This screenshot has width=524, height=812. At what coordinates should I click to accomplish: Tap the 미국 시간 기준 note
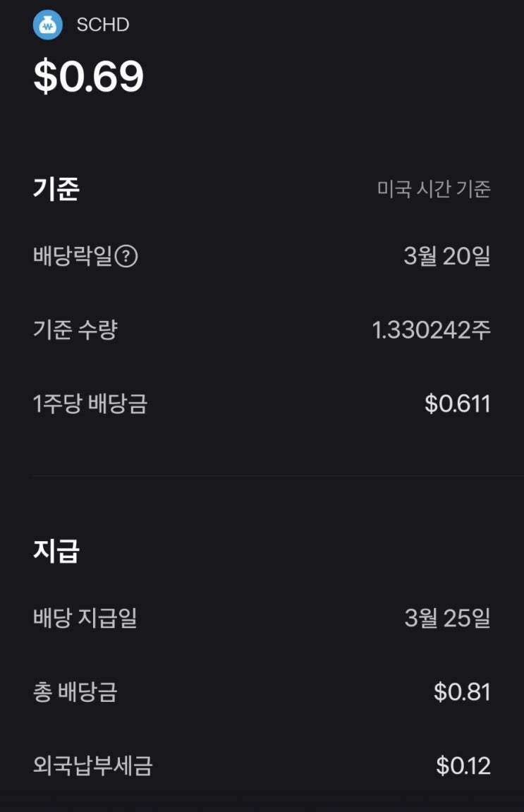pyautogui.click(x=434, y=189)
